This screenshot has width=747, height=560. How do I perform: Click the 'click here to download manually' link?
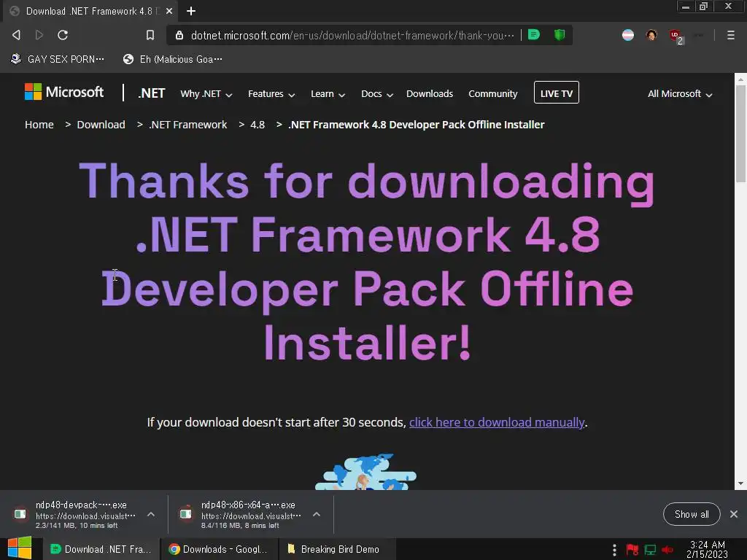pyautogui.click(x=496, y=422)
